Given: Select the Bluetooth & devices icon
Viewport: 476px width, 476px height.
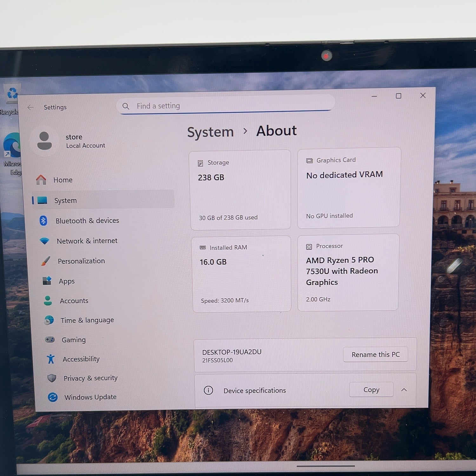Looking at the screenshot, I should [43, 221].
